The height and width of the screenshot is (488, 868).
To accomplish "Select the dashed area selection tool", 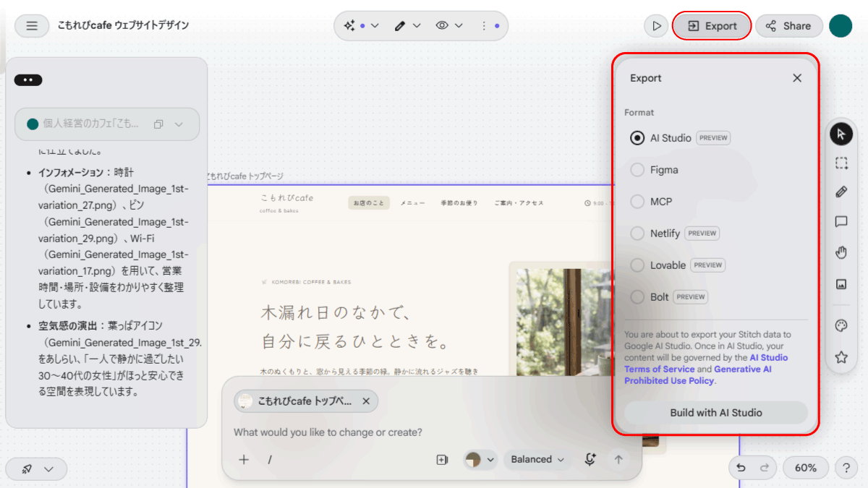I will click(841, 163).
